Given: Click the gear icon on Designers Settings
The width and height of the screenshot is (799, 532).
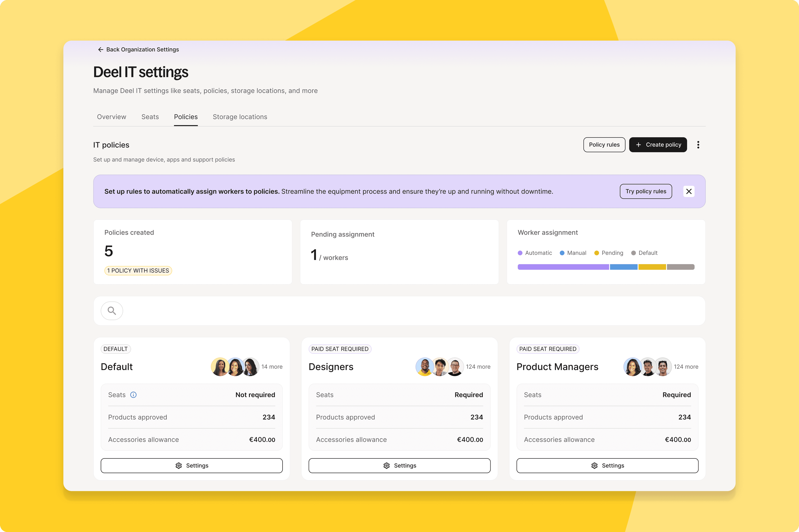Looking at the screenshot, I should (387, 465).
